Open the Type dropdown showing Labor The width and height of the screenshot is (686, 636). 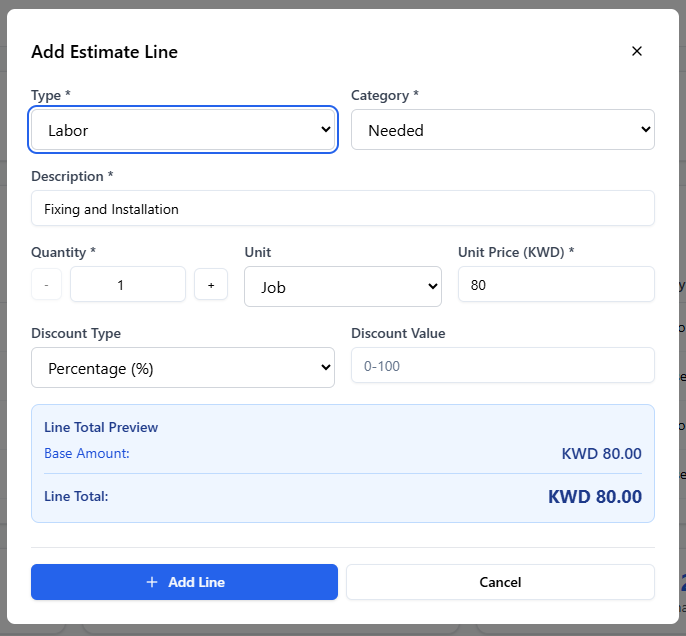point(183,130)
